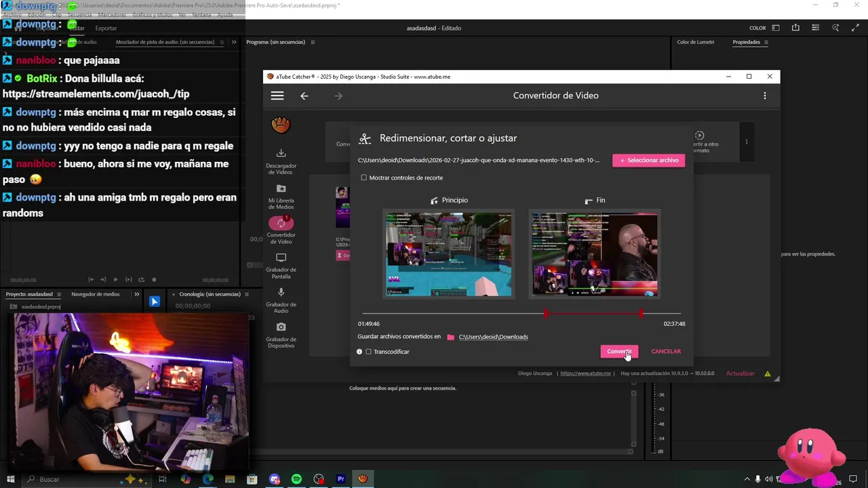Open Microsoft Edge from the taskbar
Viewport: 868px width, 488px height.
pos(208,479)
